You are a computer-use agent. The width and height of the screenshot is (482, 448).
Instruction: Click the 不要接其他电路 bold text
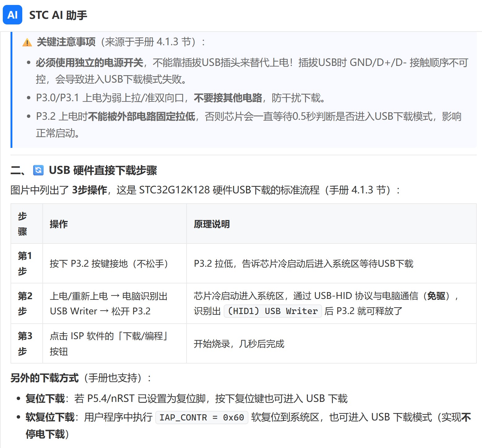[x=228, y=98]
